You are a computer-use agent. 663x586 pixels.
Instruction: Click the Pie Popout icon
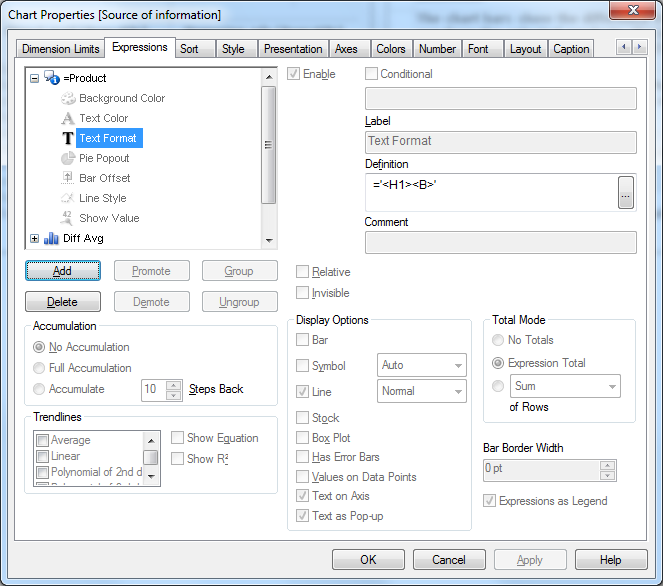(68, 158)
